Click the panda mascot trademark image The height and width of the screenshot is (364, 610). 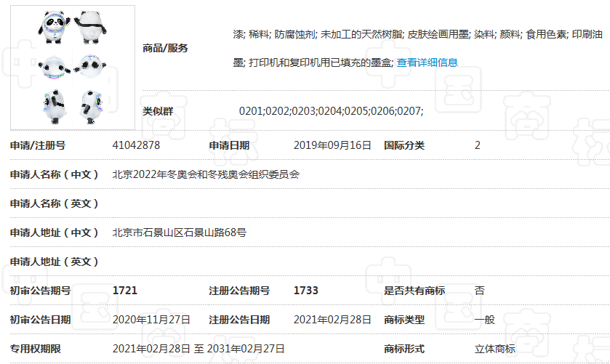(x=73, y=68)
